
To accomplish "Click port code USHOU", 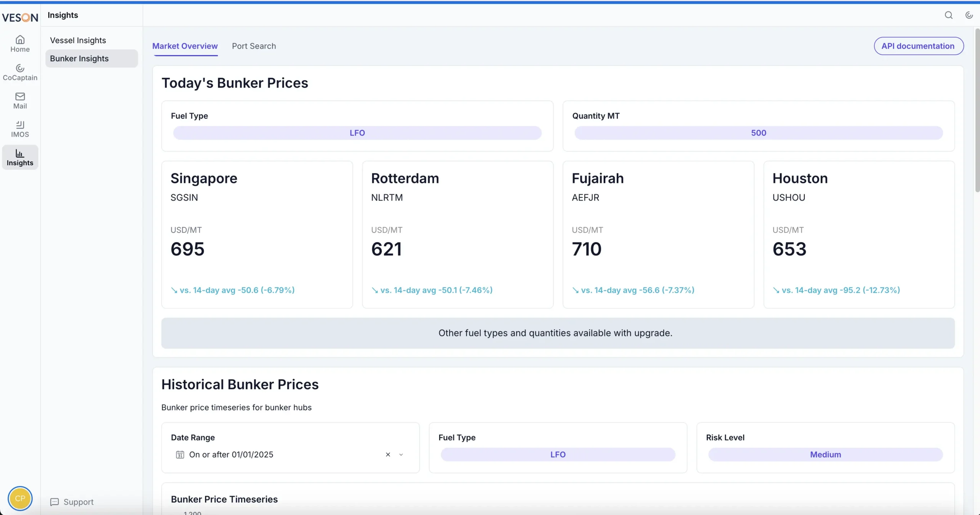I will (x=789, y=197).
